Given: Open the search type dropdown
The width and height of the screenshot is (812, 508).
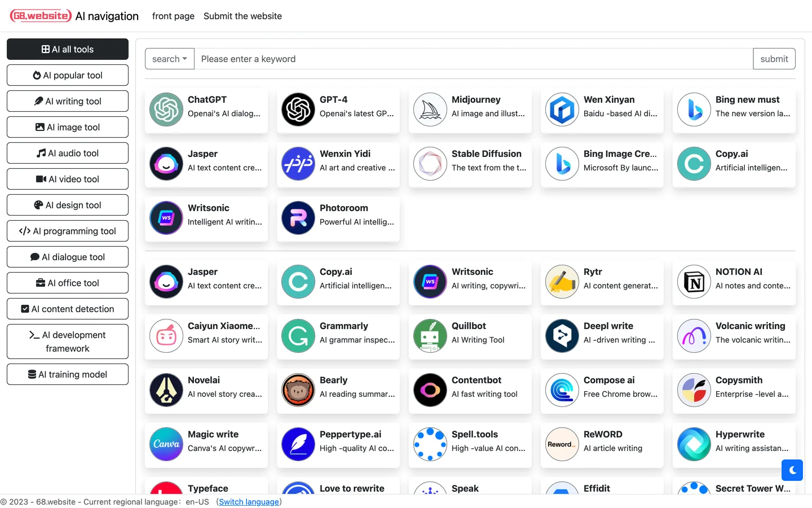Looking at the screenshot, I should click(170, 59).
